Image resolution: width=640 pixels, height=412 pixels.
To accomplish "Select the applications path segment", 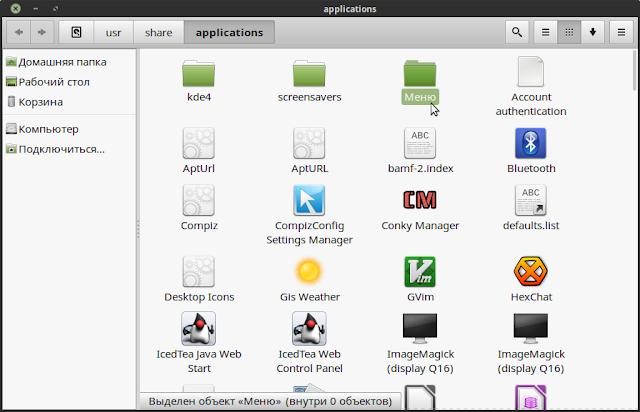I will 229,32.
